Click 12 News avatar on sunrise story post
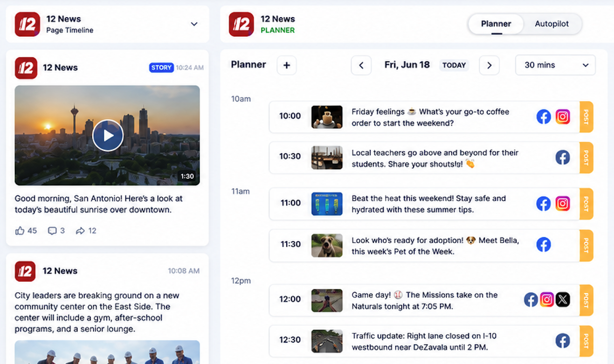The height and width of the screenshot is (364, 614). pyautogui.click(x=26, y=68)
